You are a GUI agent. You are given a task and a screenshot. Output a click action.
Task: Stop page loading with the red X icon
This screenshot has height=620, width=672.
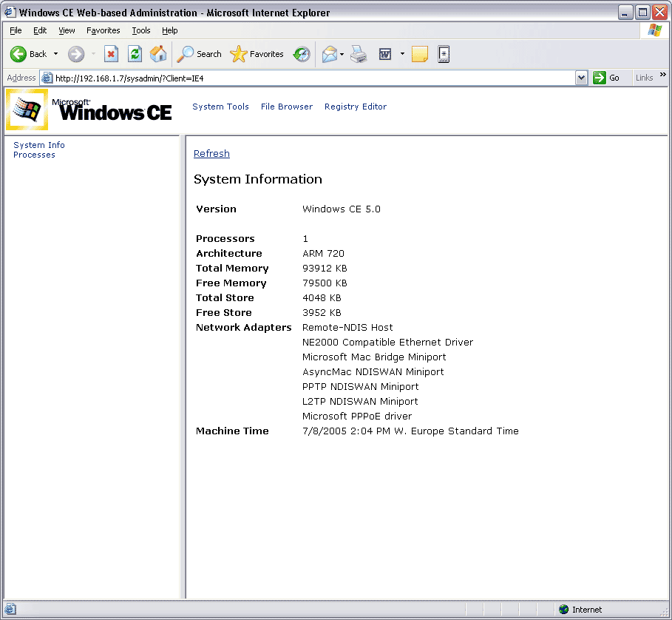[x=111, y=54]
